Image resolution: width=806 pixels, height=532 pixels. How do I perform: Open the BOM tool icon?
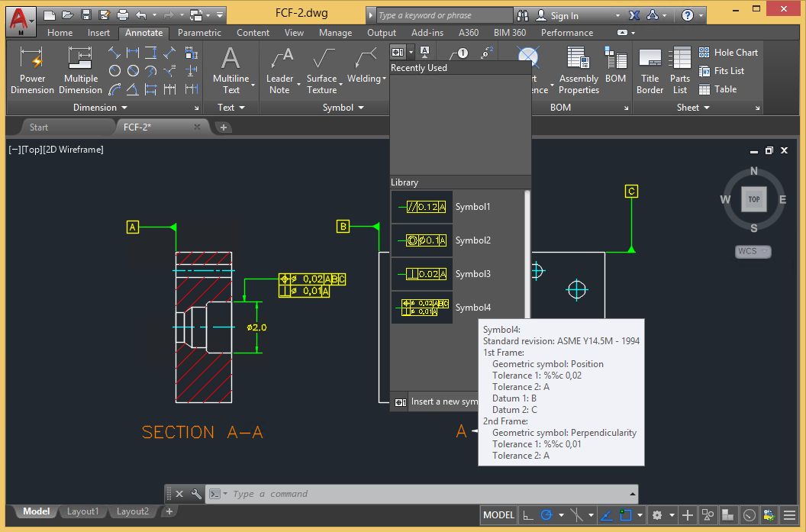(615, 66)
